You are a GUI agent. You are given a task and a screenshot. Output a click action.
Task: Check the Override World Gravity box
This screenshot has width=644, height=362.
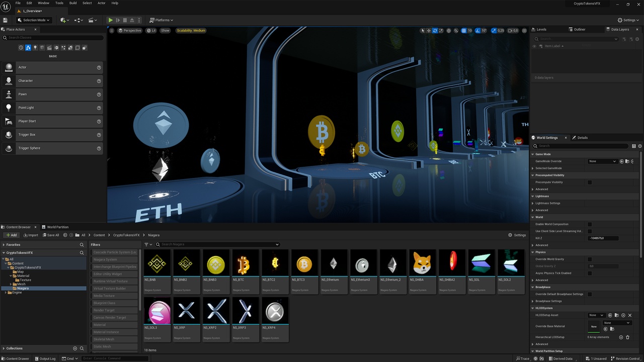(590, 259)
